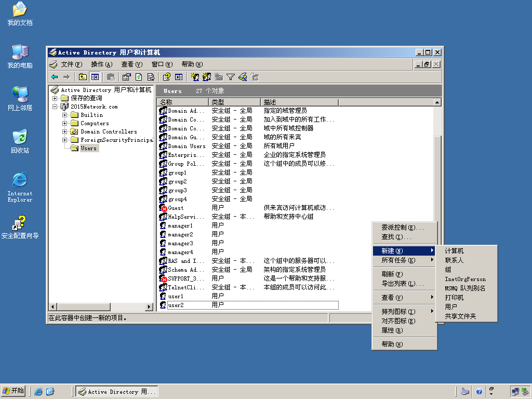
Task: Open the 查看(V) menu in the menu bar
Action: (131, 64)
